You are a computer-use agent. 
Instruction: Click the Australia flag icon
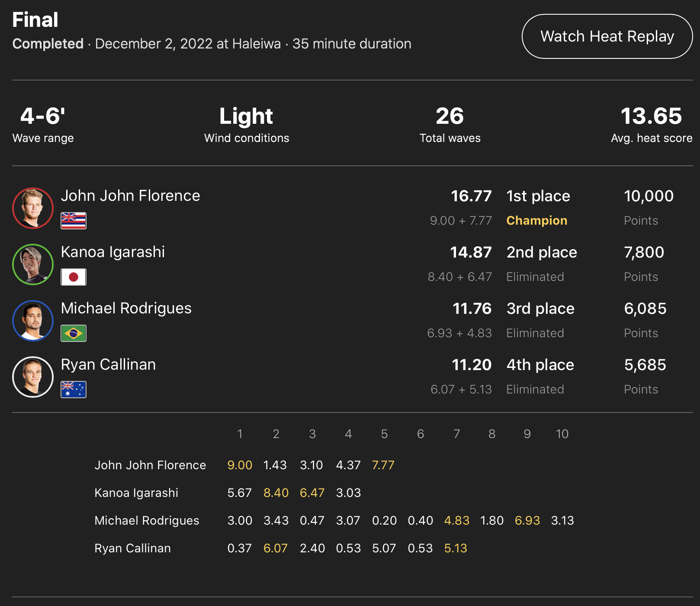(x=74, y=390)
